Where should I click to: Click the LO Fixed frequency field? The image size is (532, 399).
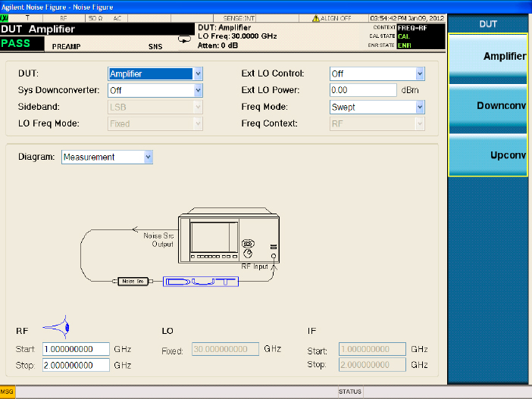tap(225, 349)
